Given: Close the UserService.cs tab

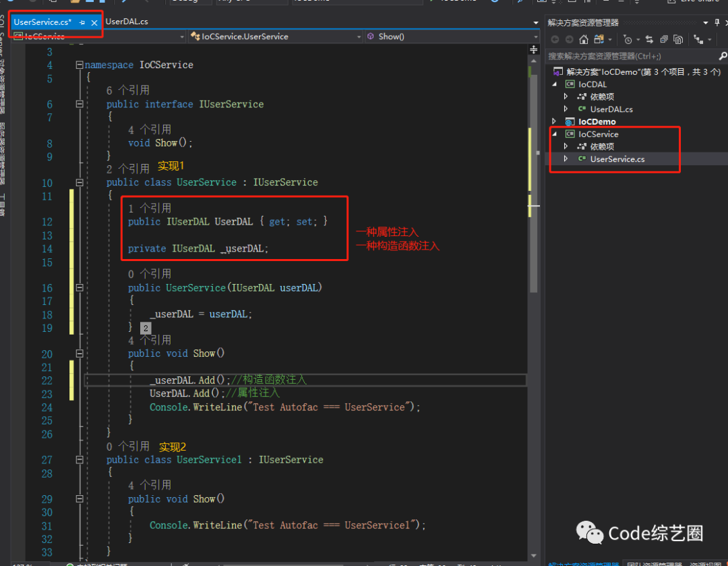Looking at the screenshot, I should (94, 22).
